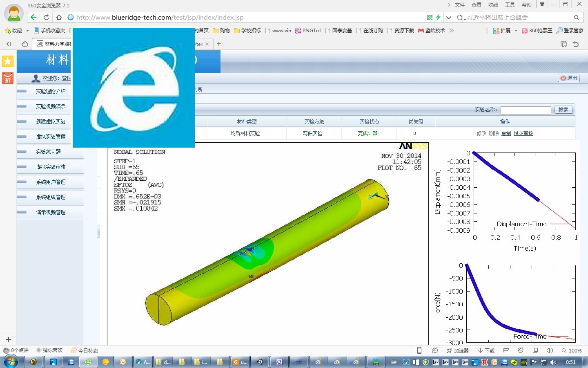Image resolution: width=588 pixels, height=368 pixels.
Task: Click the magnifier icon in the search box
Action: (x=576, y=18)
